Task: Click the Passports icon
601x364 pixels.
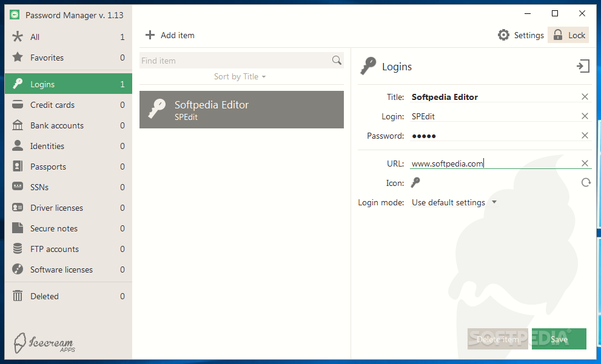Action: coord(17,166)
